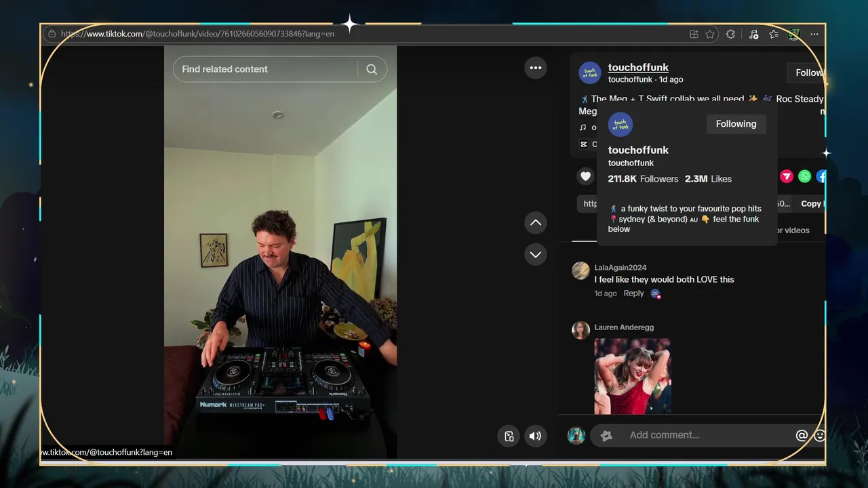Click the Add comment text field

coord(692,435)
